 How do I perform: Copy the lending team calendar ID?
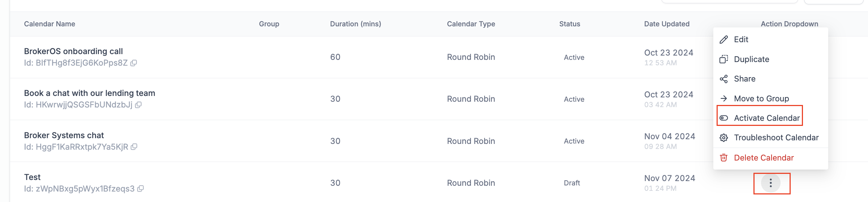click(x=138, y=105)
